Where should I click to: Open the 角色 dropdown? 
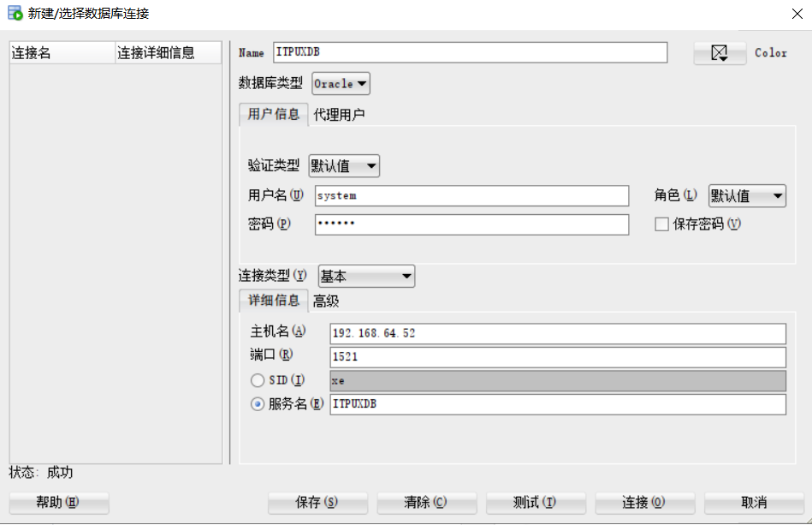click(x=747, y=196)
